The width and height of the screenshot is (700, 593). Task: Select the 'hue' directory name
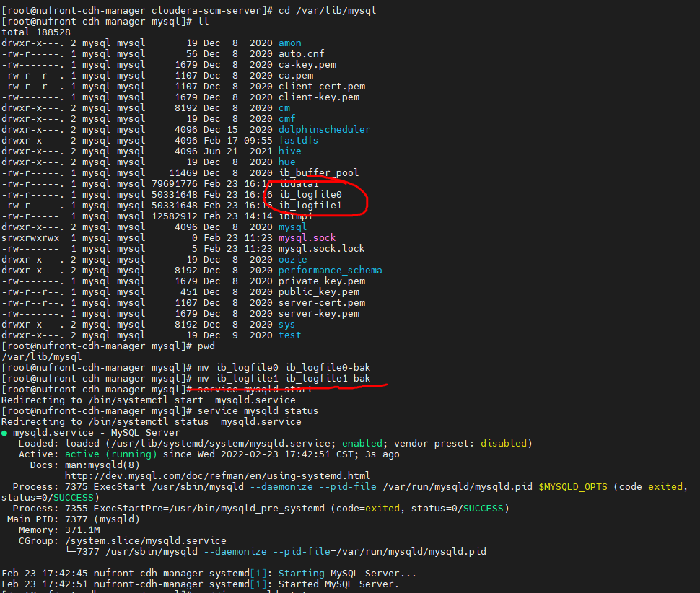[286, 162]
